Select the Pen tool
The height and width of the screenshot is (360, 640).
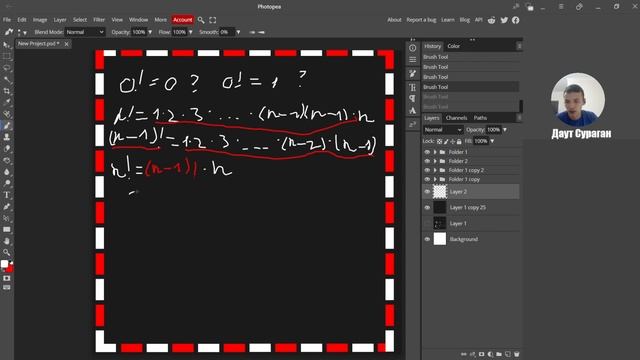pos(7,207)
